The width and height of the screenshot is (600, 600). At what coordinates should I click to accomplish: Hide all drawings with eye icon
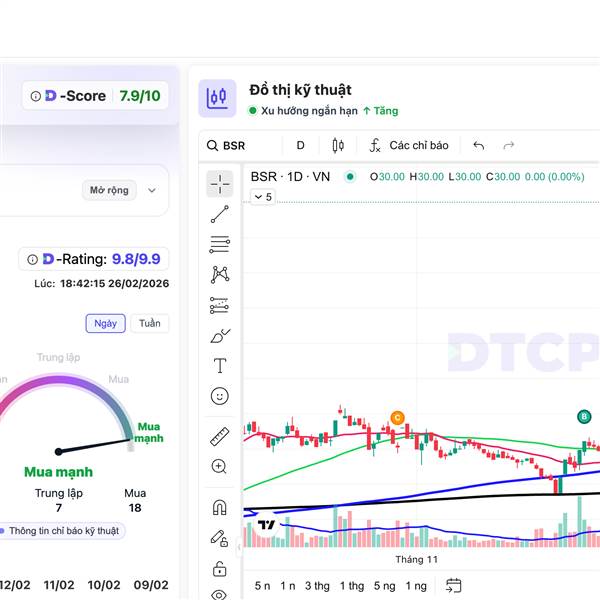[220, 595]
